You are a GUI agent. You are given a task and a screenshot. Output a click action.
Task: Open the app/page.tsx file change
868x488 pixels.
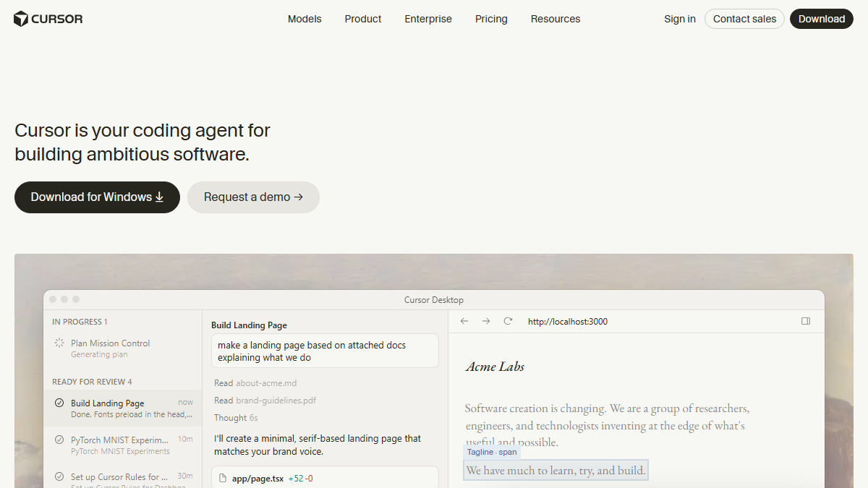(325, 477)
